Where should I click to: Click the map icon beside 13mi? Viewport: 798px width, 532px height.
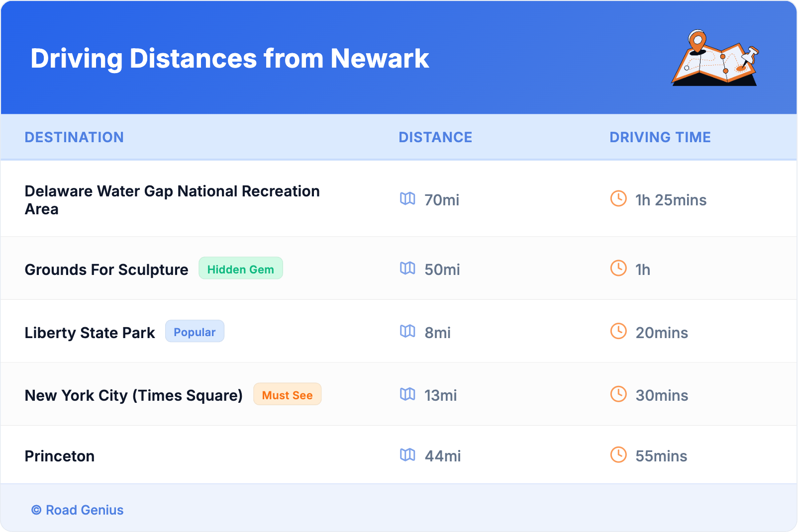pyautogui.click(x=407, y=394)
